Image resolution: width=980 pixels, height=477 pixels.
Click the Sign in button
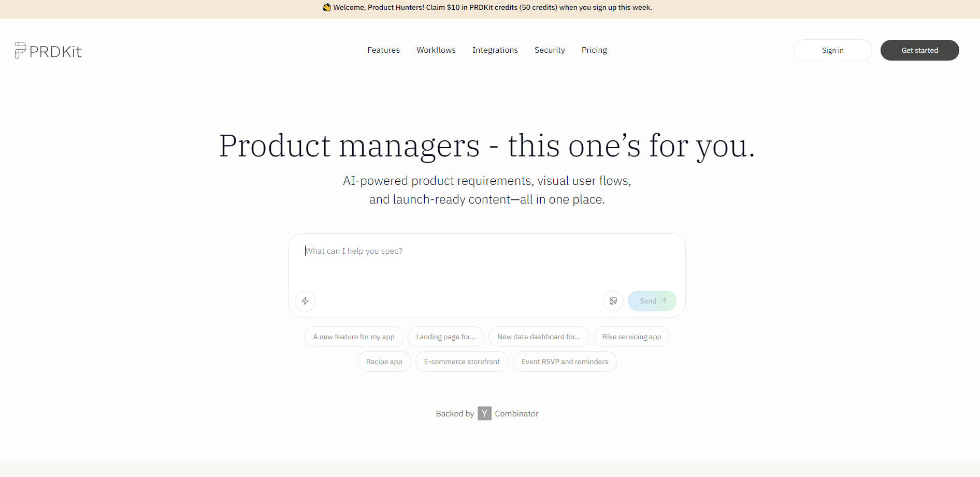point(832,50)
